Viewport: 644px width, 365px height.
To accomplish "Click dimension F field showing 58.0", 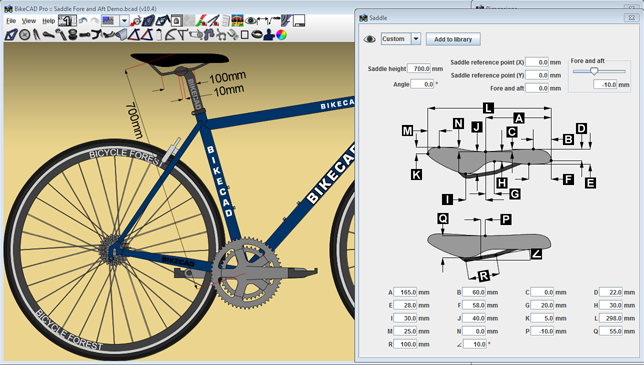I will (x=474, y=305).
